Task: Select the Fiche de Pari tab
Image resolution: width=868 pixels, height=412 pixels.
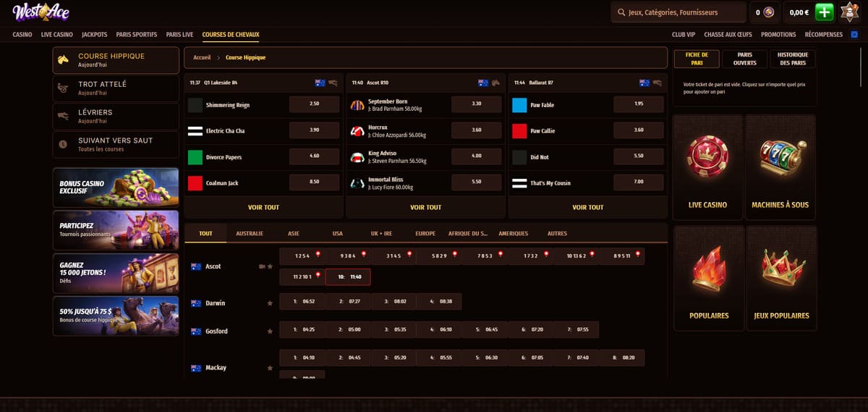Action: [x=697, y=59]
